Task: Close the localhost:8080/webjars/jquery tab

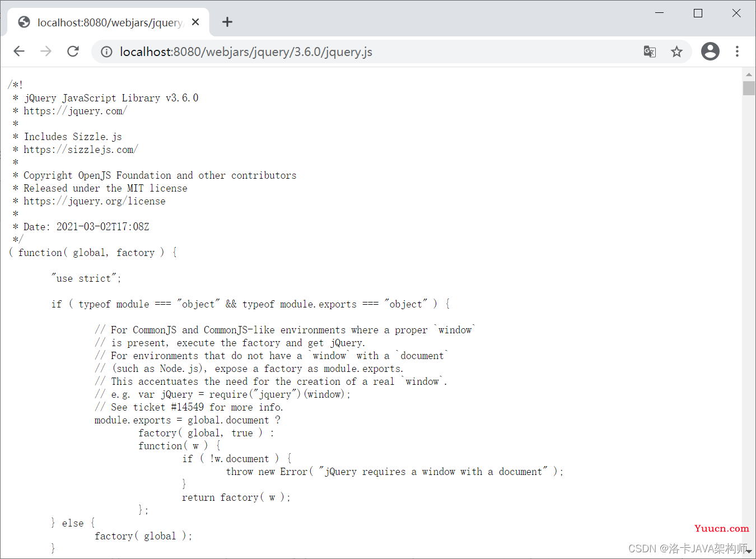Action: (195, 22)
